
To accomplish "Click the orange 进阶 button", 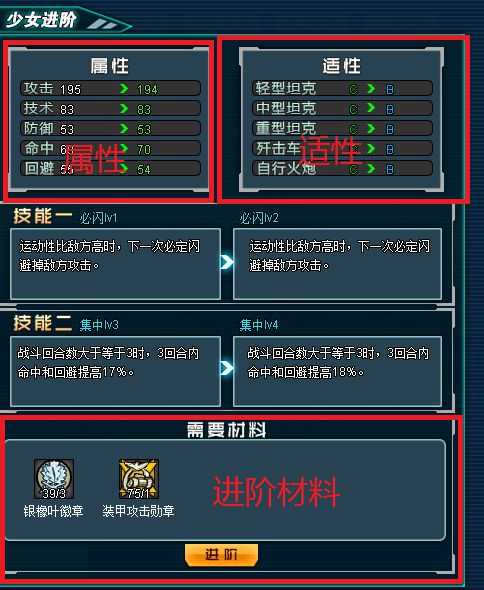I will (221, 555).
